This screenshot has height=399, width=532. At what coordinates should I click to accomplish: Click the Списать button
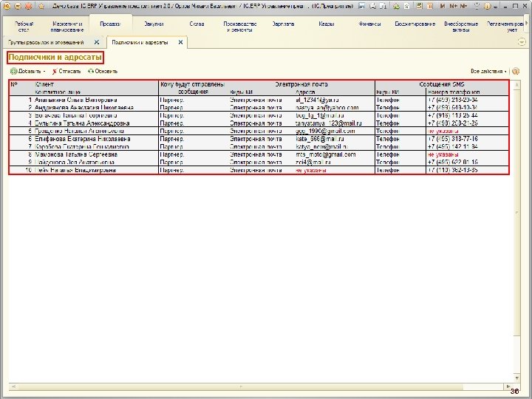(x=66, y=71)
